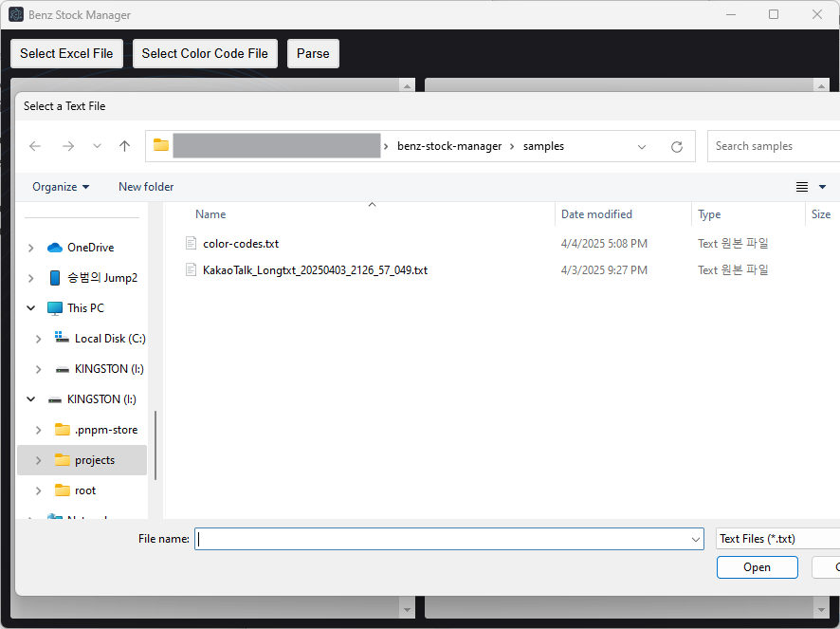Image resolution: width=840 pixels, height=629 pixels.
Task: Click the view layout icon
Action: [802, 187]
